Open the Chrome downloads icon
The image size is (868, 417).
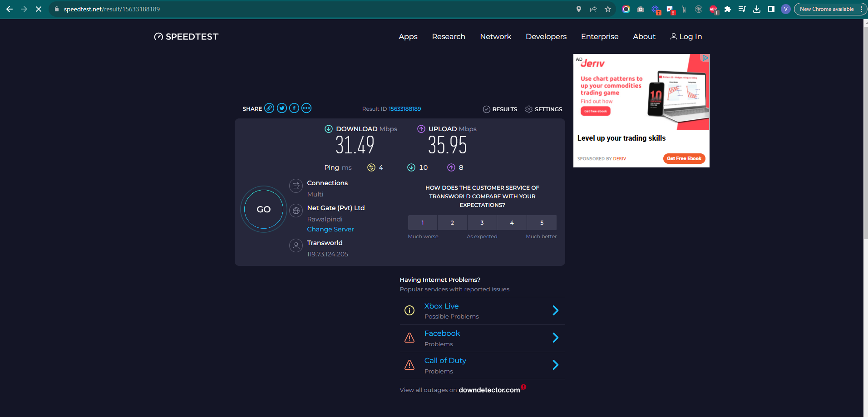tap(757, 9)
